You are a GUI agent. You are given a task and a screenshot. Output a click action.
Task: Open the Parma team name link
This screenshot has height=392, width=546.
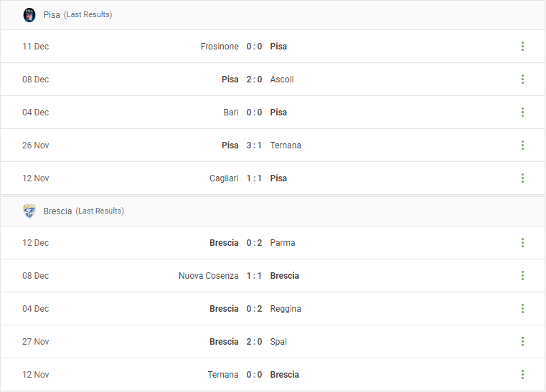coord(283,242)
